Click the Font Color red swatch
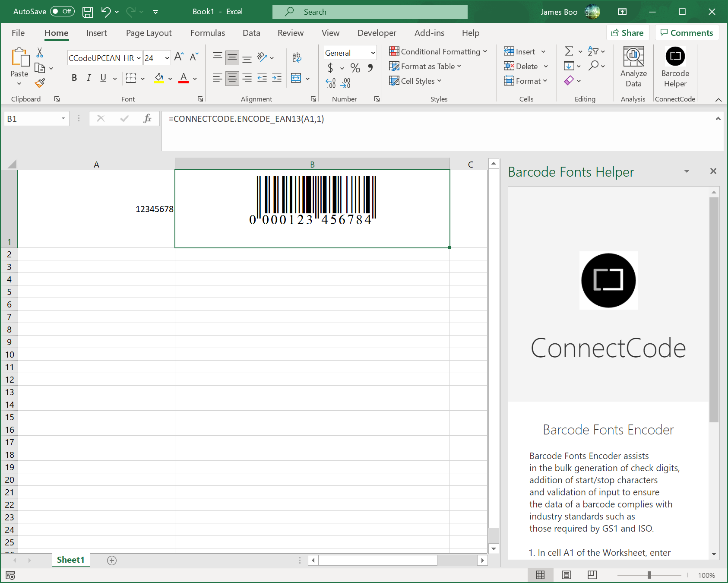 coord(184,78)
